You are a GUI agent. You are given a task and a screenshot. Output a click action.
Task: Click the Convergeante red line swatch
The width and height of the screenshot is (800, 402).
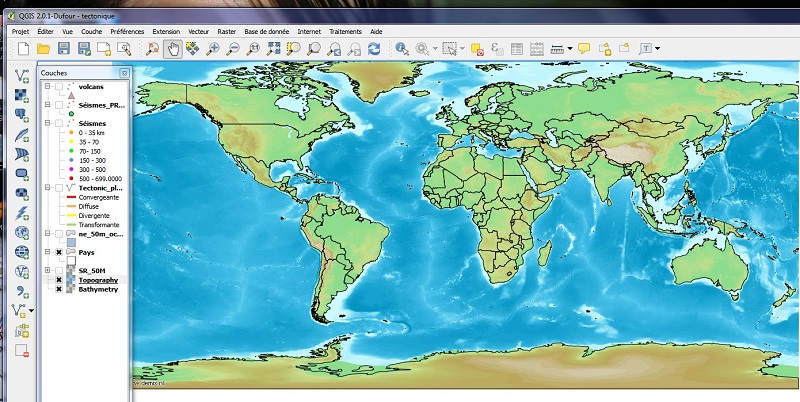[70, 198]
